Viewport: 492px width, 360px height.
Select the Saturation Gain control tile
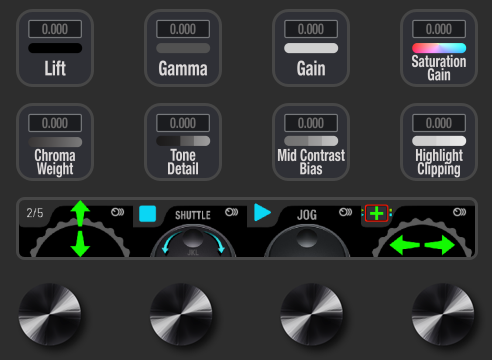pyautogui.click(x=439, y=48)
